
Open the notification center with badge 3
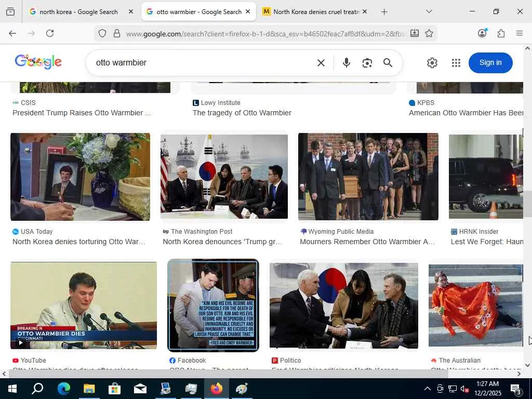pos(515,389)
